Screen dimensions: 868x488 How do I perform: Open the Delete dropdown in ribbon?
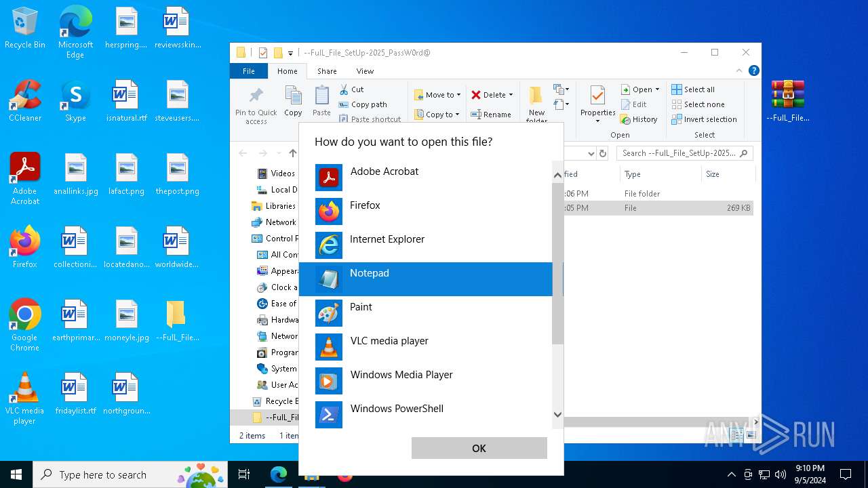point(492,95)
